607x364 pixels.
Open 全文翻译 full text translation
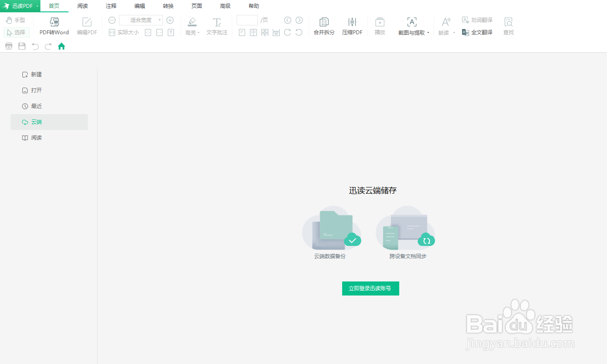click(x=477, y=32)
